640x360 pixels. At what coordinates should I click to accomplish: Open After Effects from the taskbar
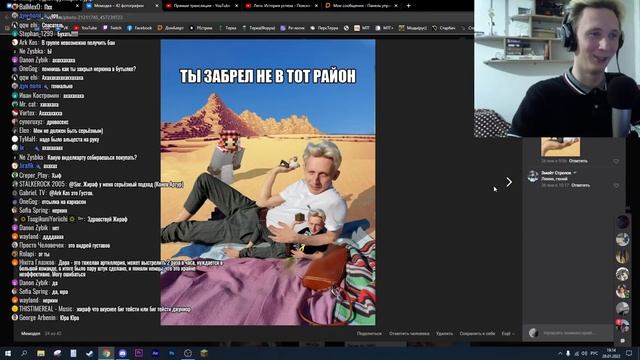155,353
